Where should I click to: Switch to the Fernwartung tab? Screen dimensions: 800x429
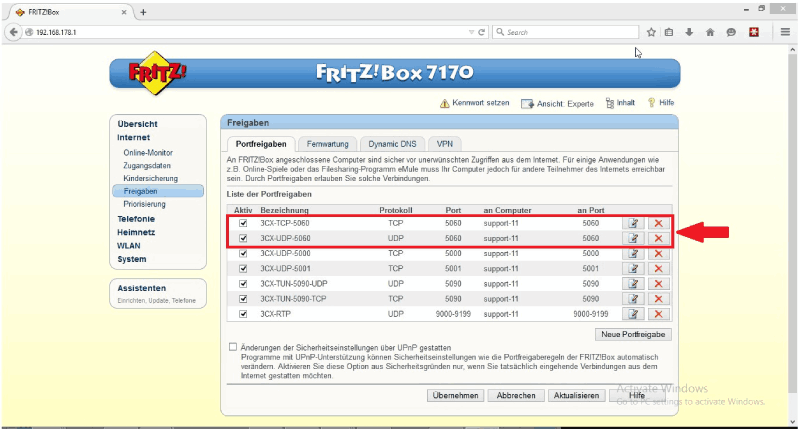click(x=327, y=144)
